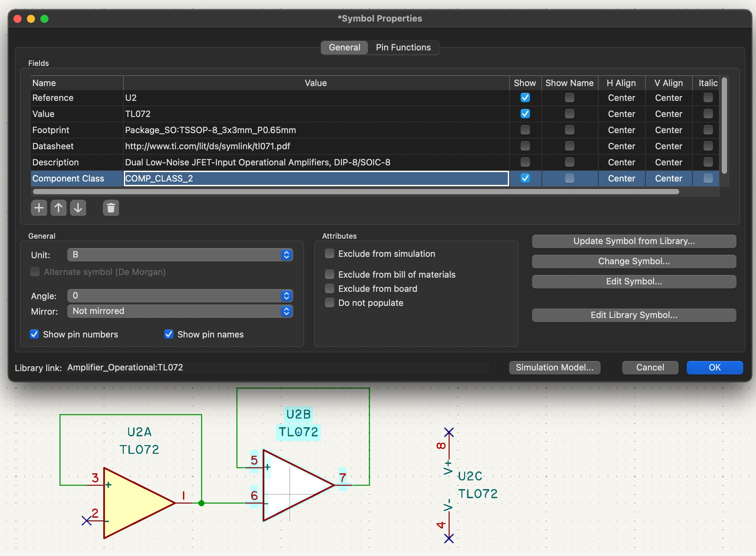Click the Cancel button
The width and height of the screenshot is (756, 556).
[x=650, y=368]
